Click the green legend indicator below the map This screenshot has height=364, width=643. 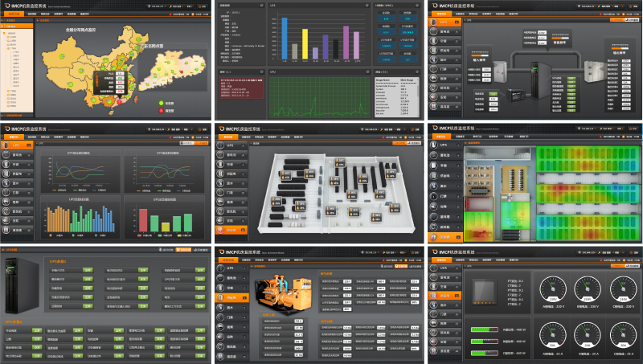(x=159, y=103)
